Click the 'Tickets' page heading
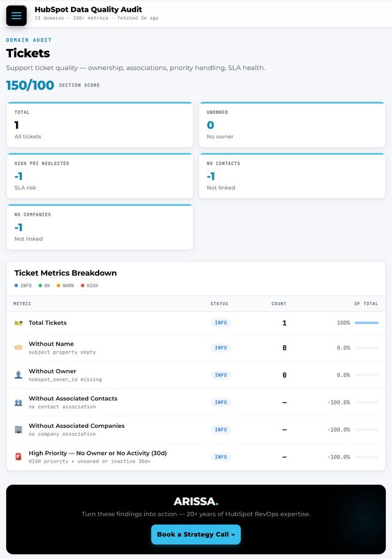The width and height of the screenshot is (392, 559). (28, 53)
